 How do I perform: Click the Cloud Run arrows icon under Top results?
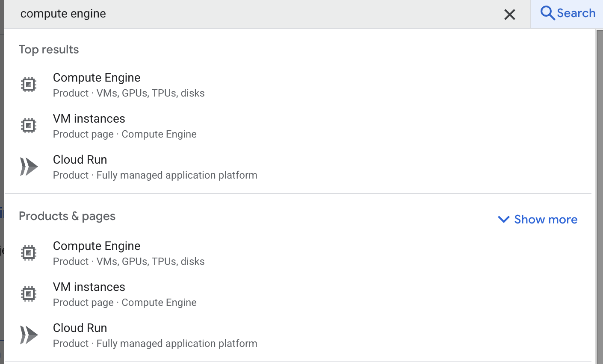click(x=29, y=167)
